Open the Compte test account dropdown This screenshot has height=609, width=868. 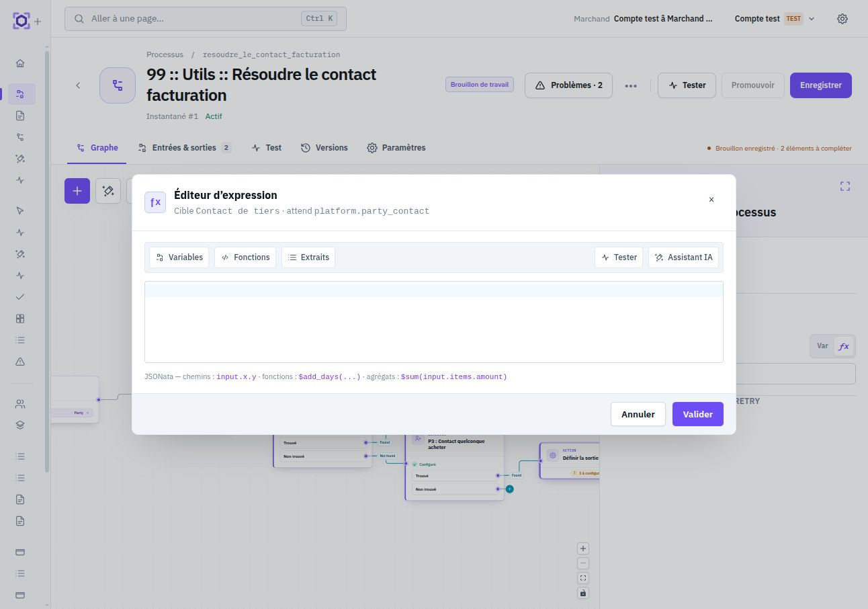pyautogui.click(x=775, y=19)
